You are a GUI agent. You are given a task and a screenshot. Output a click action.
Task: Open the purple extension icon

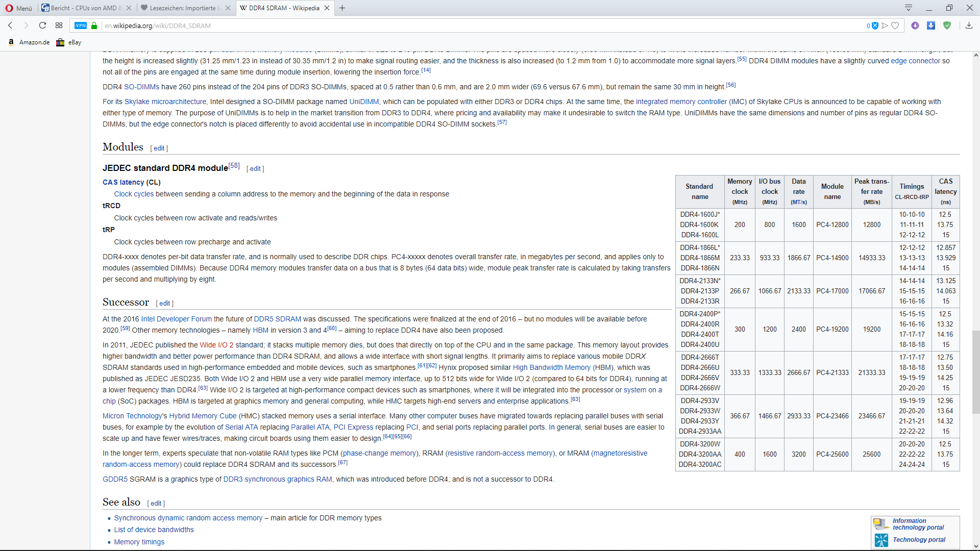click(x=915, y=26)
